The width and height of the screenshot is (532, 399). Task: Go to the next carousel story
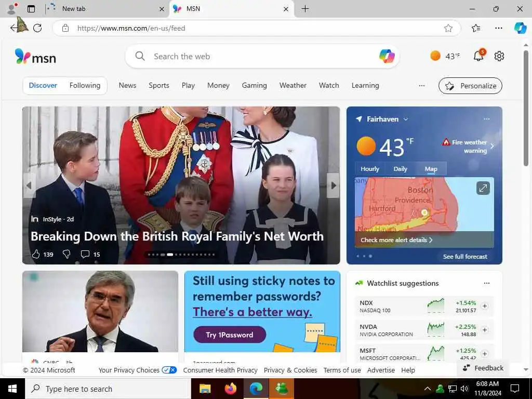click(333, 185)
